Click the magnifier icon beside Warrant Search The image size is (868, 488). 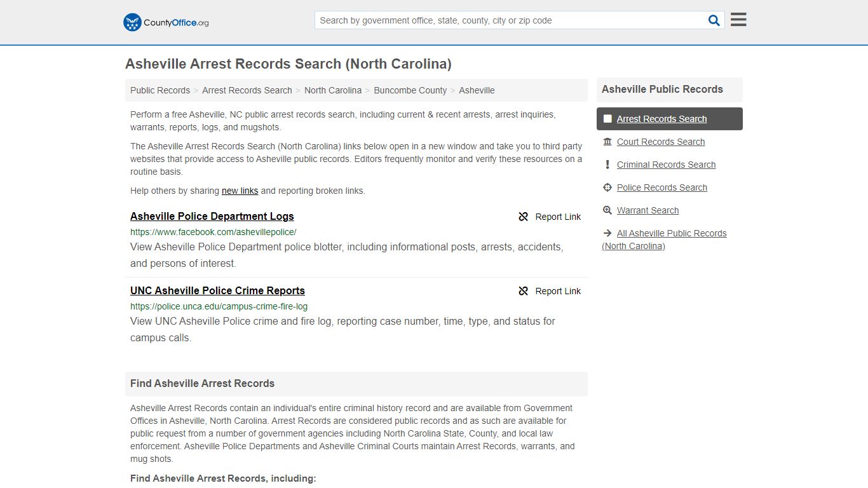point(607,210)
